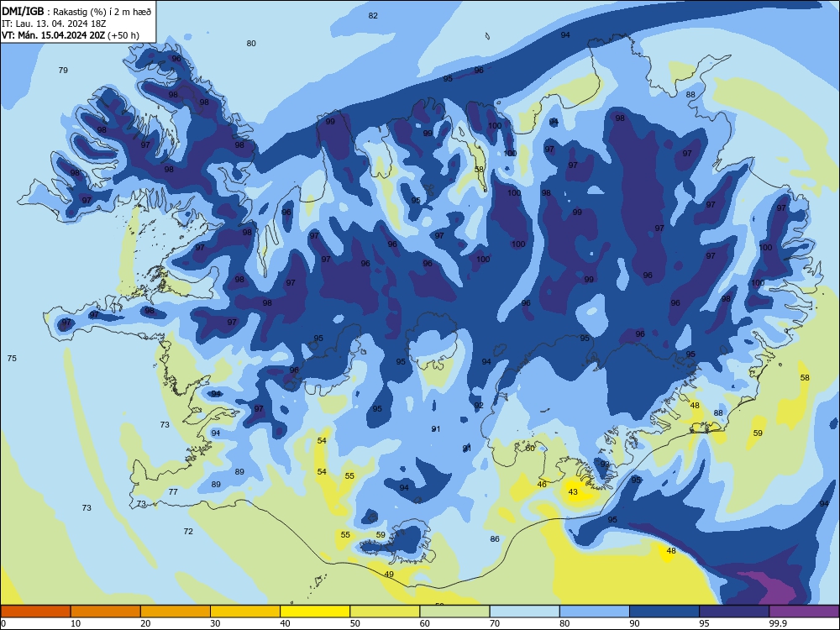Click the map humidity value '75'
840x630 pixels.
pyautogui.click(x=12, y=359)
